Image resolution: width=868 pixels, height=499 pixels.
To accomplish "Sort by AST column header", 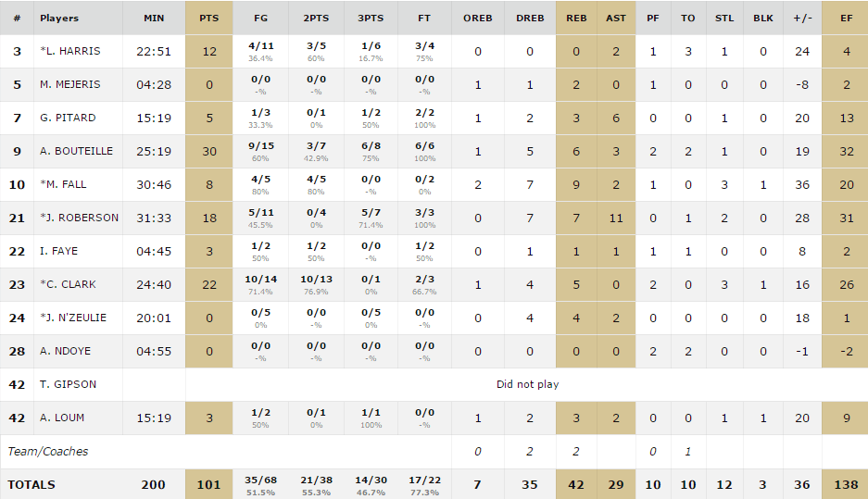I will [616, 18].
